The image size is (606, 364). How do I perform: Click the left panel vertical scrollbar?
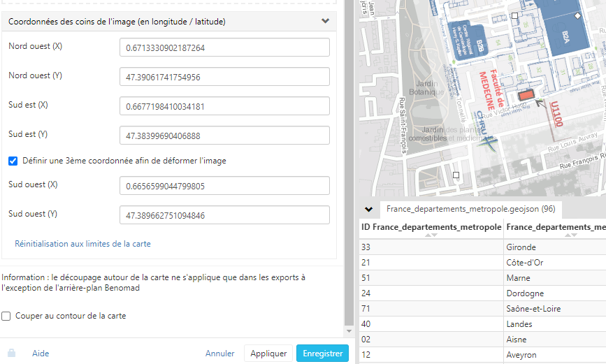(x=349, y=162)
